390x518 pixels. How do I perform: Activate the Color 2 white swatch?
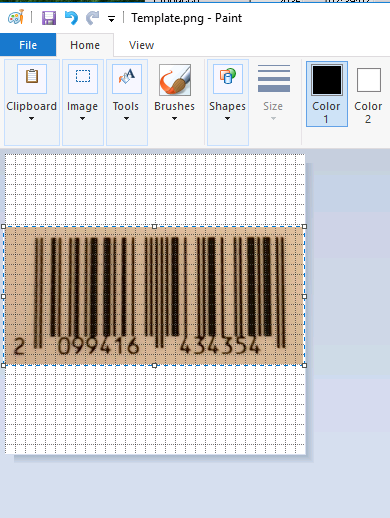[369, 80]
